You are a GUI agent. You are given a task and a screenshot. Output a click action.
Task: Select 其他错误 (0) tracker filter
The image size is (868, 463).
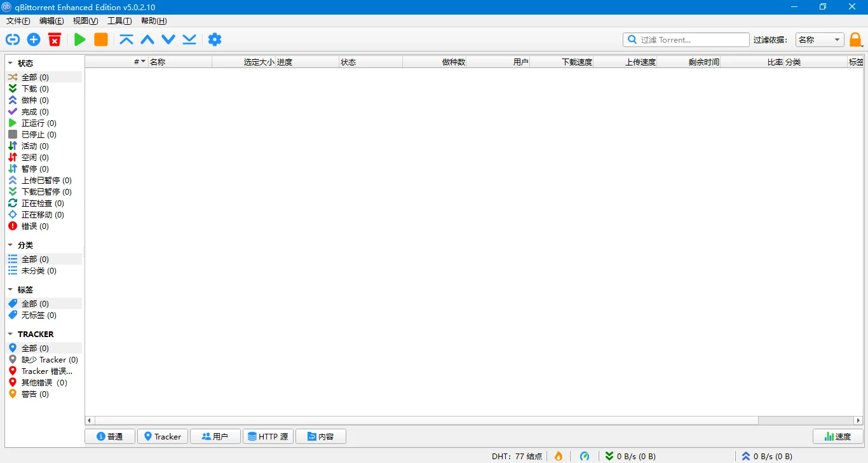click(44, 382)
